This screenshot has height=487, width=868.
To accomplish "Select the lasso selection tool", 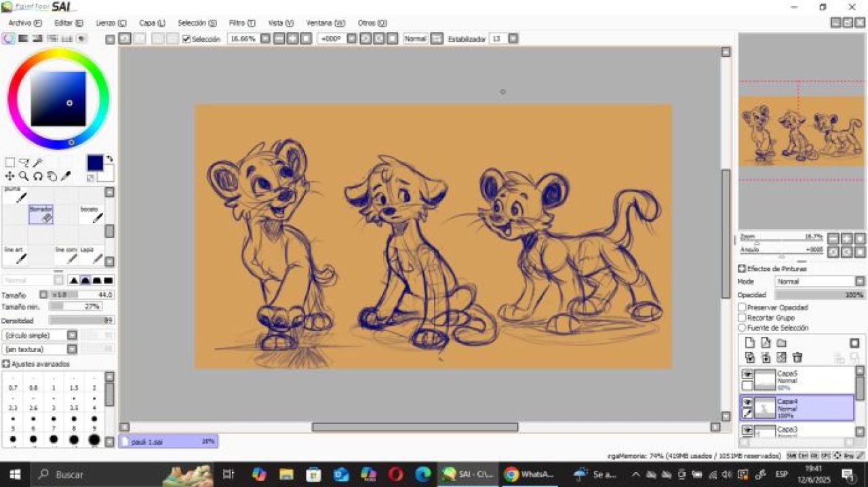I will [x=24, y=163].
